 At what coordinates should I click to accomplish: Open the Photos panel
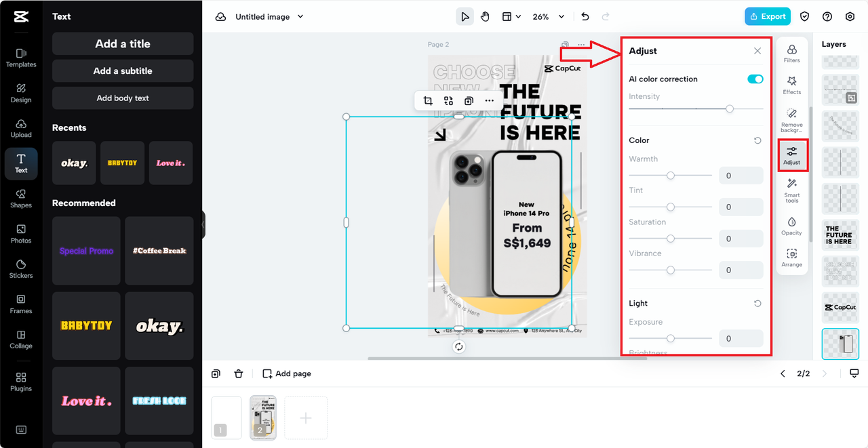[x=21, y=235]
